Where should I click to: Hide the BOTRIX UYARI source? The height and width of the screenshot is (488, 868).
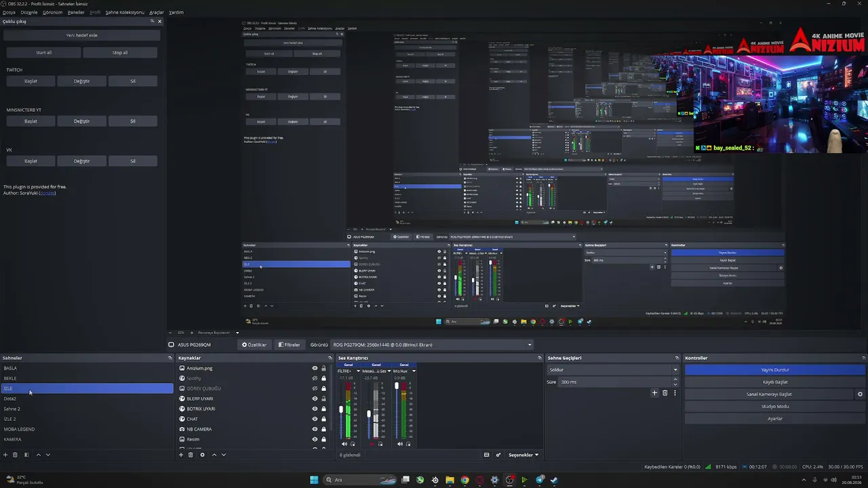(315, 409)
